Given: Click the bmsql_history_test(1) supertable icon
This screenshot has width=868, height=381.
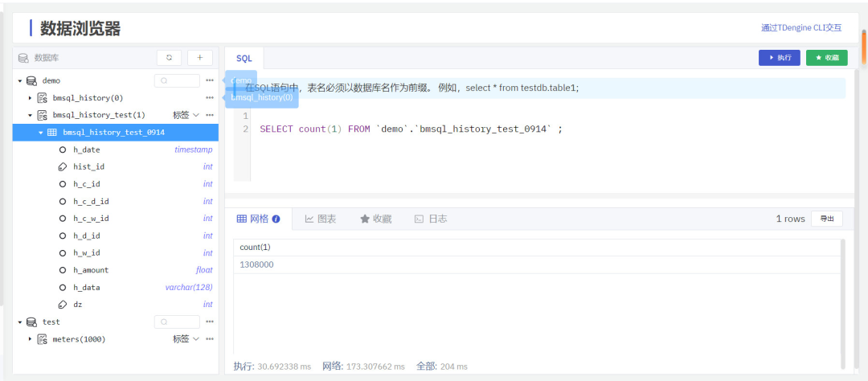Looking at the screenshot, I should tap(42, 115).
